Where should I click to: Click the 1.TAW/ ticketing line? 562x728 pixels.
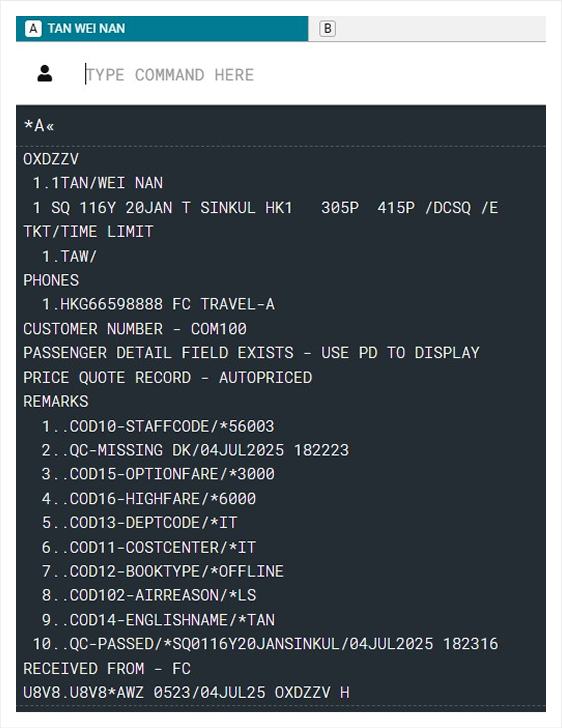(69, 256)
